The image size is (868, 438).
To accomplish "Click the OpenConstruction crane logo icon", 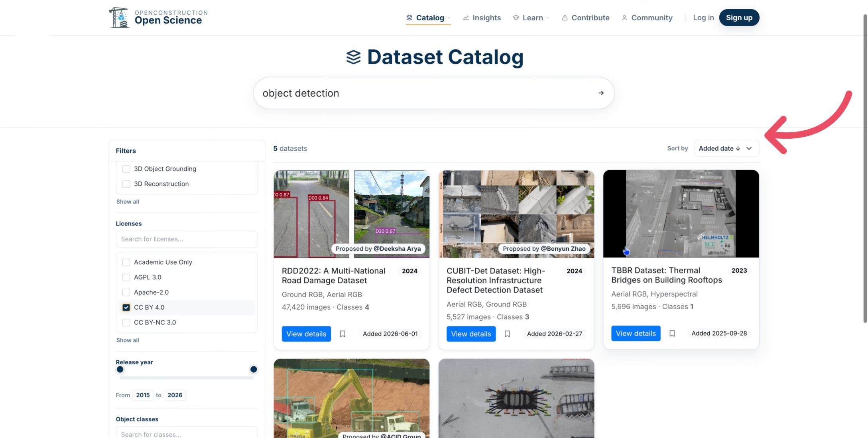I will 119,18.
